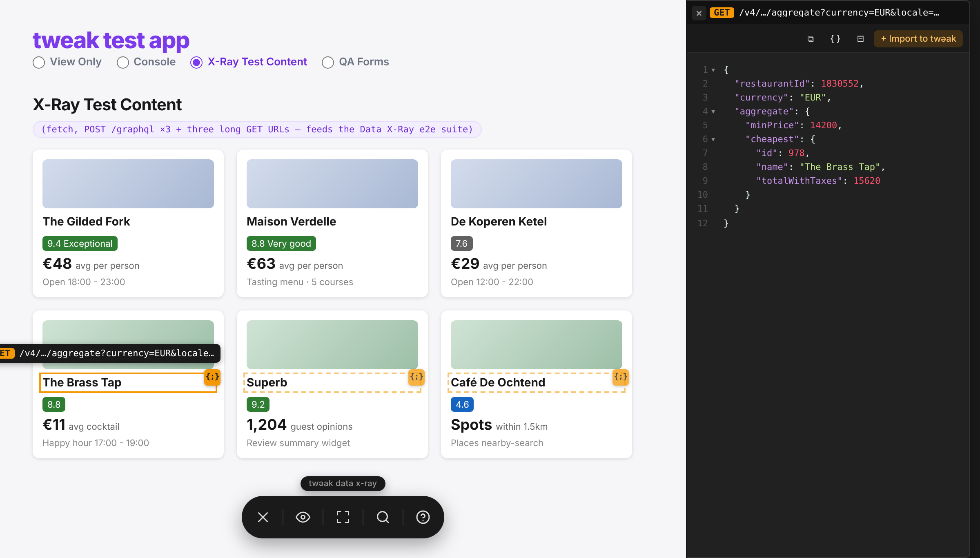Screen dimensions: 980x558
Task: Toggle the eye preview icon in toolbar
Action: pyautogui.click(x=303, y=517)
